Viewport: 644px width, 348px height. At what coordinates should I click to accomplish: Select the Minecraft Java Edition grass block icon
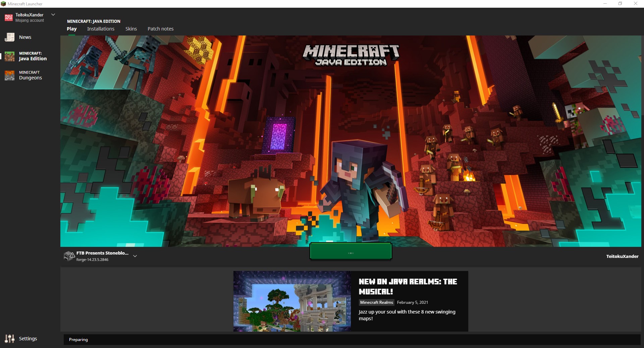(x=9, y=56)
